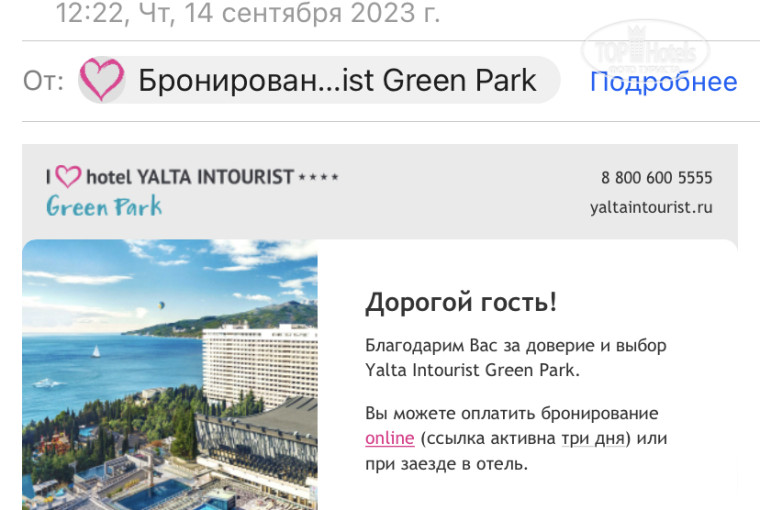Expand details with "Подробнее"
The image size is (760, 510).
[x=663, y=81]
